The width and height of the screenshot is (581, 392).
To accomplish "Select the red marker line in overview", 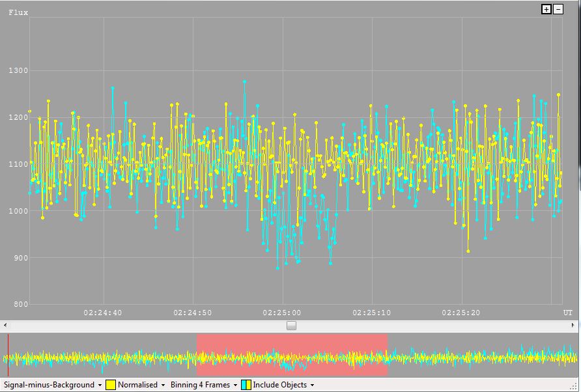I will (x=8, y=355).
